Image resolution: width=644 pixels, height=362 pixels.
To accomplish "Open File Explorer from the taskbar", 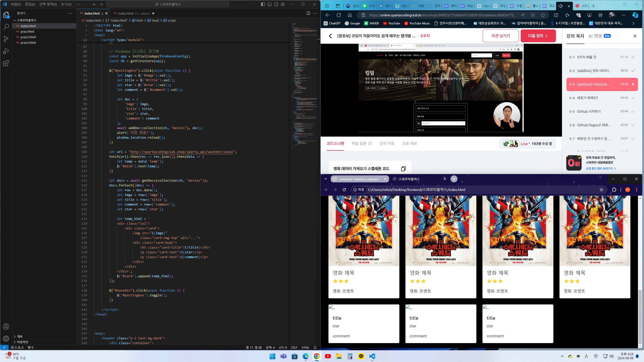I will [339, 356].
